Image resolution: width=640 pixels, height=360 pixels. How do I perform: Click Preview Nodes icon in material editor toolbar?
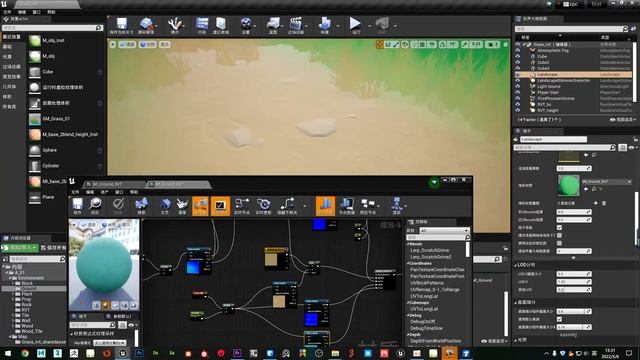(x=368, y=206)
